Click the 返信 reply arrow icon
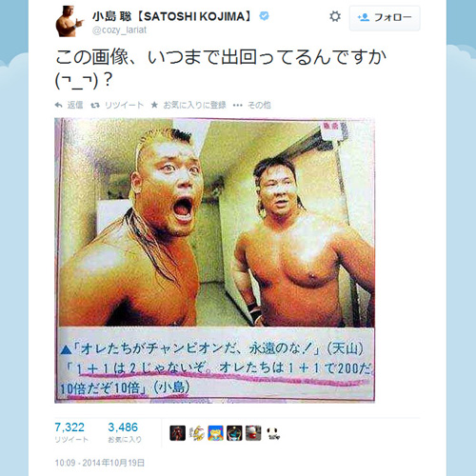The height and width of the screenshot is (476, 476). click(x=59, y=105)
